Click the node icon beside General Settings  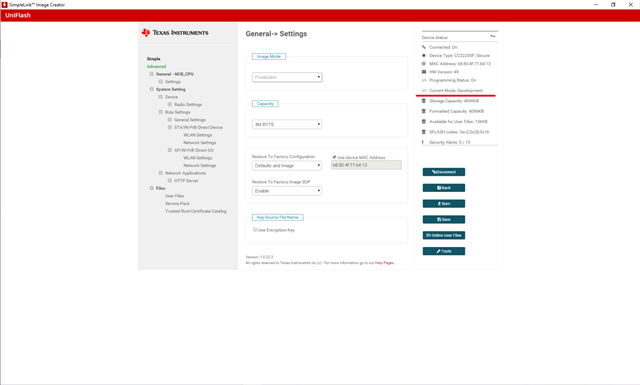point(170,120)
